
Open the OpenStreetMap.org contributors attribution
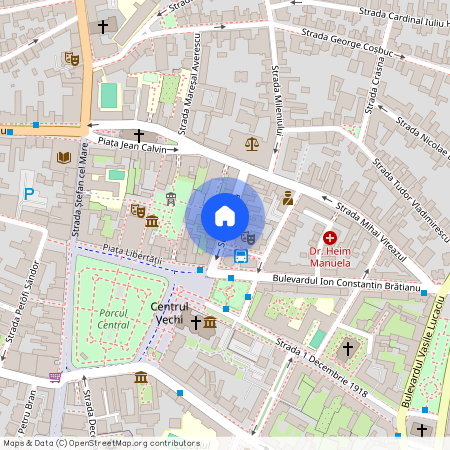click(x=134, y=443)
